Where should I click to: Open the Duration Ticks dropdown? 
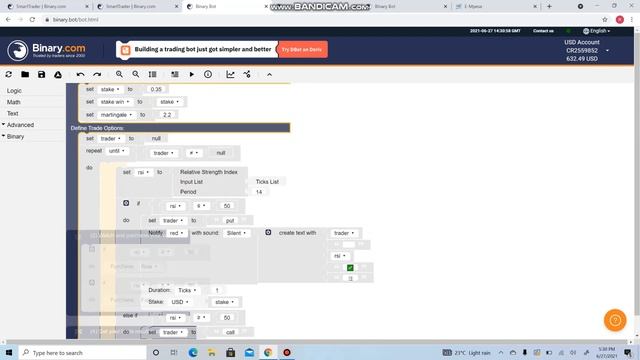pyautogui.click(x=187, y=290)
